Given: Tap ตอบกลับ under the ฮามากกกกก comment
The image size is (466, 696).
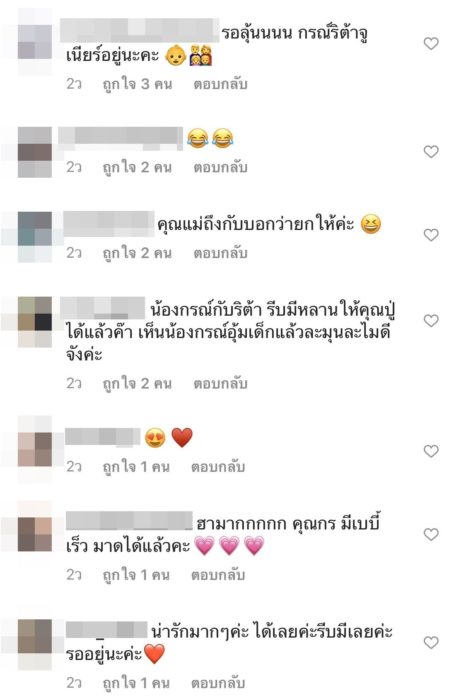Looking at the screenshot, I should pos(218,575).
